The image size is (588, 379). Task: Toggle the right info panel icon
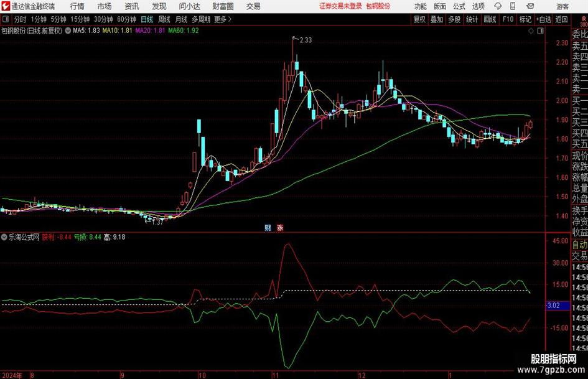[x=540, y=31]
